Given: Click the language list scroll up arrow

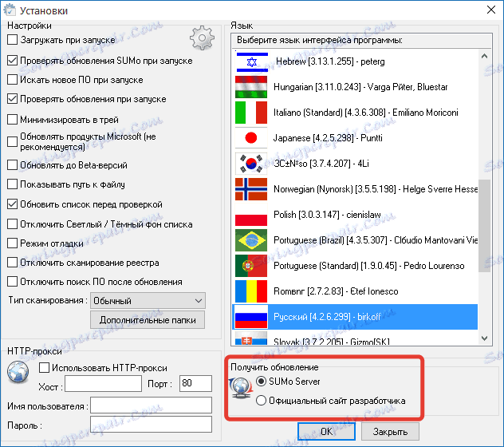Looking at the screenshot, I should point(484,57).
